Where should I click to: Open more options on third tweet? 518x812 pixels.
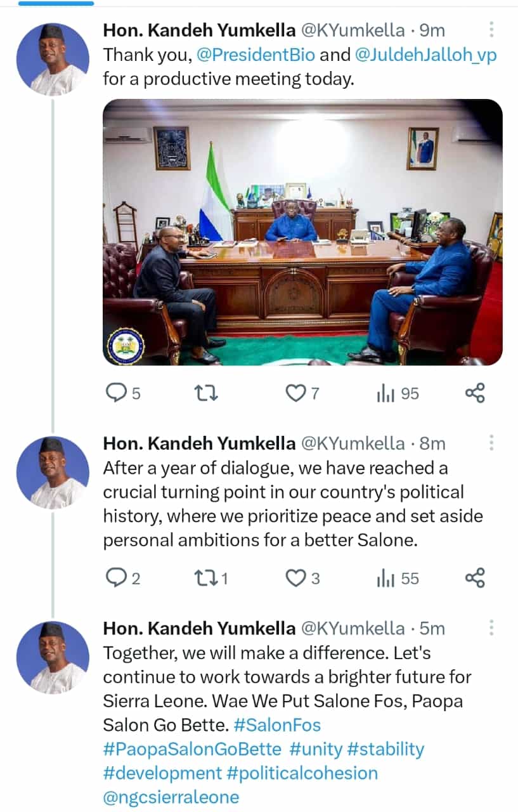491,628
